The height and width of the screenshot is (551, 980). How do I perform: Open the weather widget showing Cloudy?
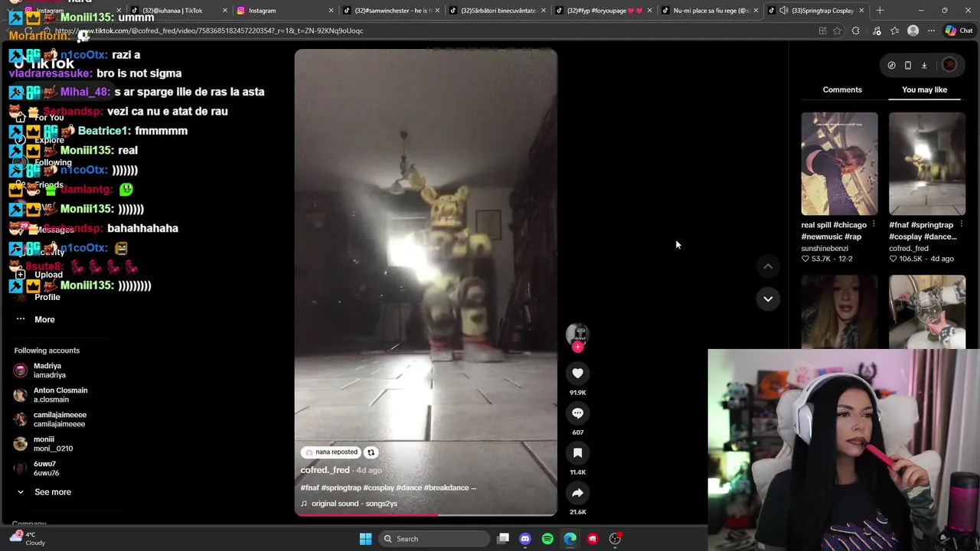click(28, 539)
